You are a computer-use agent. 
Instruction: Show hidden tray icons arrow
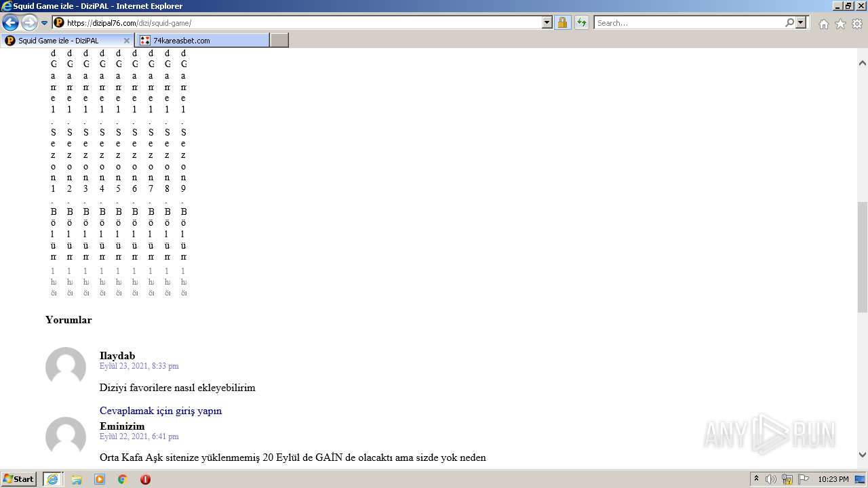(x=757, y=479)
